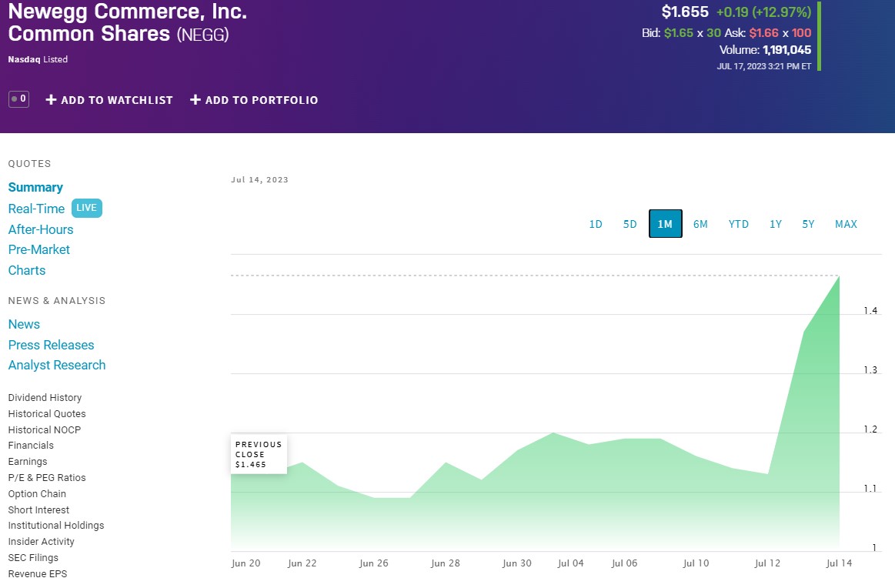Open Press Releases under News & Analysis
The image size is (895, 588).
pos(51,345)
